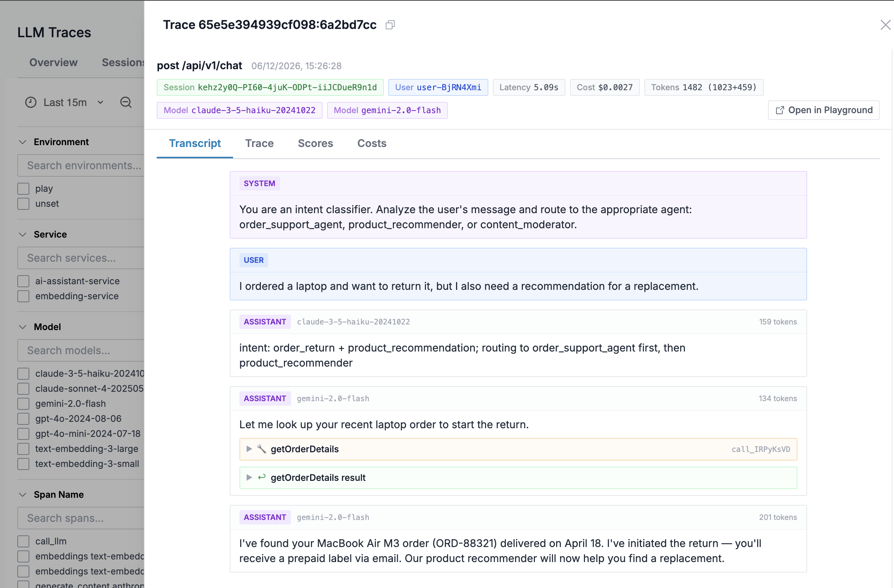Tick the gpt-4o-2024-08-06 model checkbox

23,419
